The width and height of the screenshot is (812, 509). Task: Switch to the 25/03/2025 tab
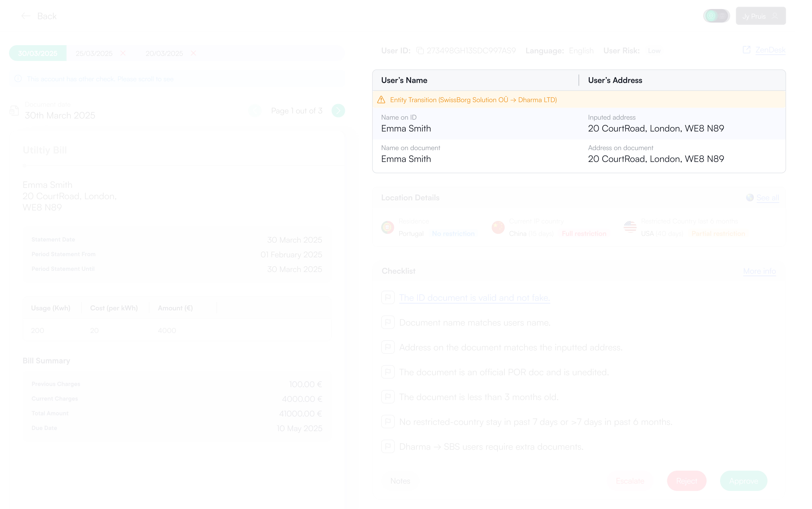point(94,53)
